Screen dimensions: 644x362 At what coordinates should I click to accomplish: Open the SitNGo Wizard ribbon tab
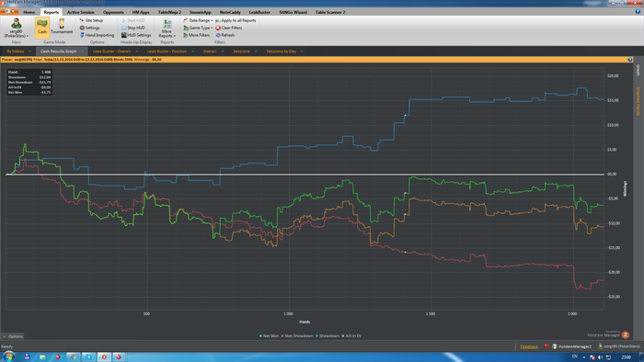pos(293,12)
